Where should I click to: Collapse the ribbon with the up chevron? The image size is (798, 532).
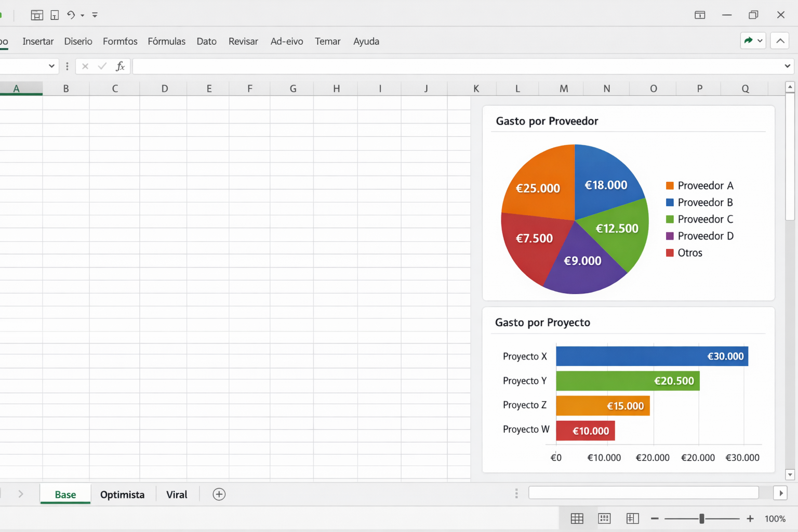[x=780, y=41]
